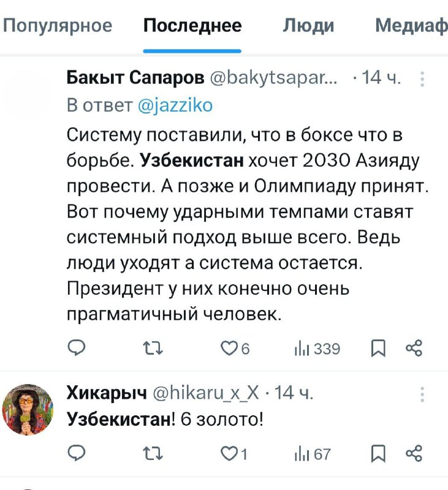448x490 pixels.
Task: Share Хикарыч's tweet
Action: [x=414, y=453]
